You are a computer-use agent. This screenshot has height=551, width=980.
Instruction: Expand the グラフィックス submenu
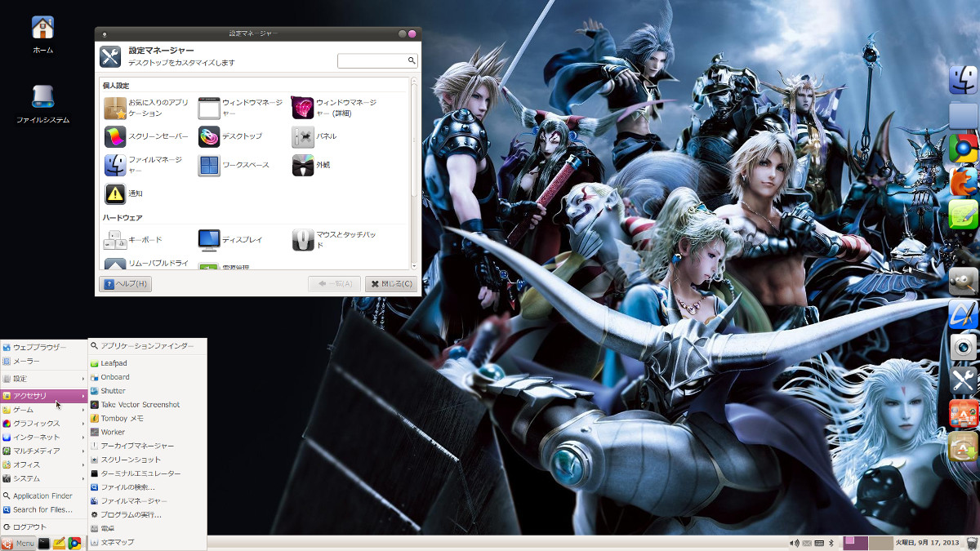click(43, 424)
